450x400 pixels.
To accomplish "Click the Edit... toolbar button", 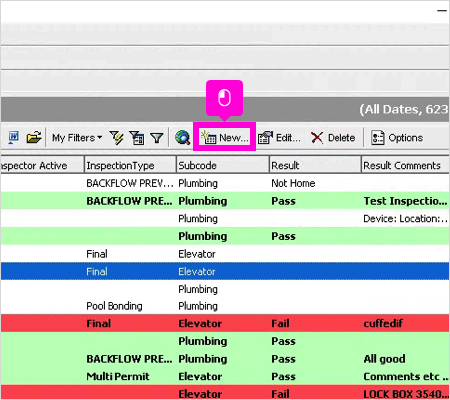I will [x=279, y=138].
